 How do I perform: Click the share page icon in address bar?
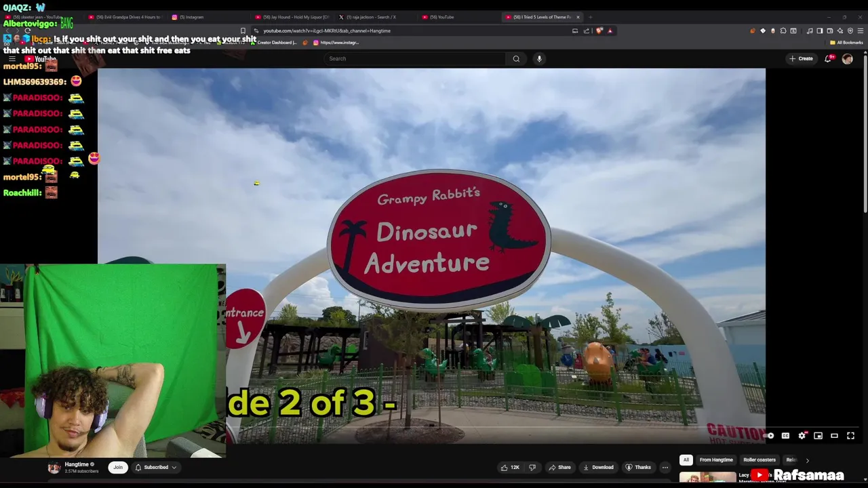pyautogui.click(x=587, y=30)
